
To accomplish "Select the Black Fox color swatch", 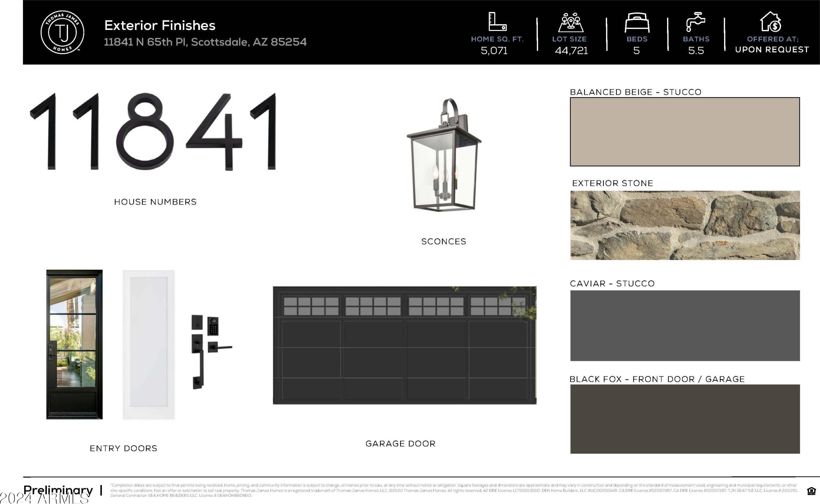I will (x=685, y=419).
